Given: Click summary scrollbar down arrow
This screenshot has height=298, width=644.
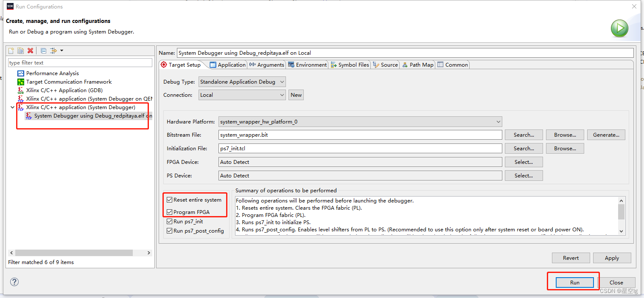Looking at the screenshot, I should [622, 231].
